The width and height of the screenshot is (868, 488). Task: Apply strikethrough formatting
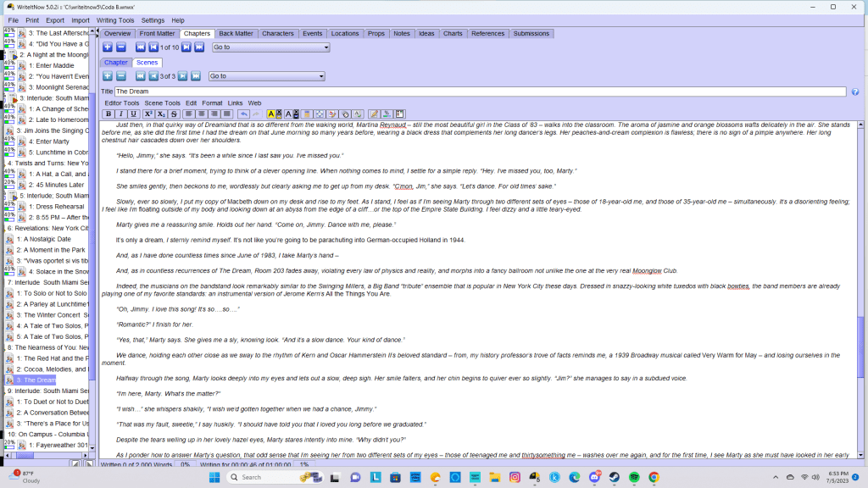click(174, 114)
